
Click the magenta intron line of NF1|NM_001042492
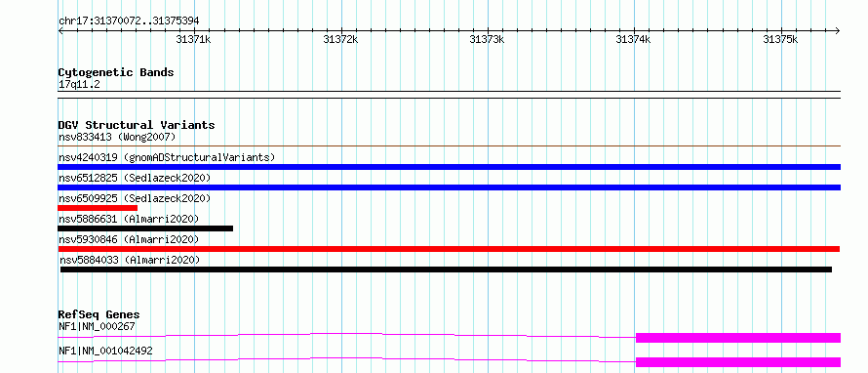(x=347, y=358)
